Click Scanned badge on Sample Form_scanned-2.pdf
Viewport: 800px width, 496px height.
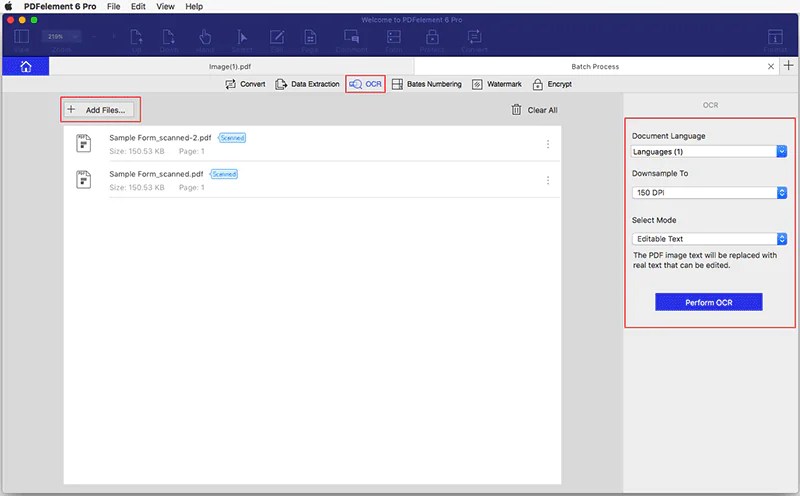[232, 138]
